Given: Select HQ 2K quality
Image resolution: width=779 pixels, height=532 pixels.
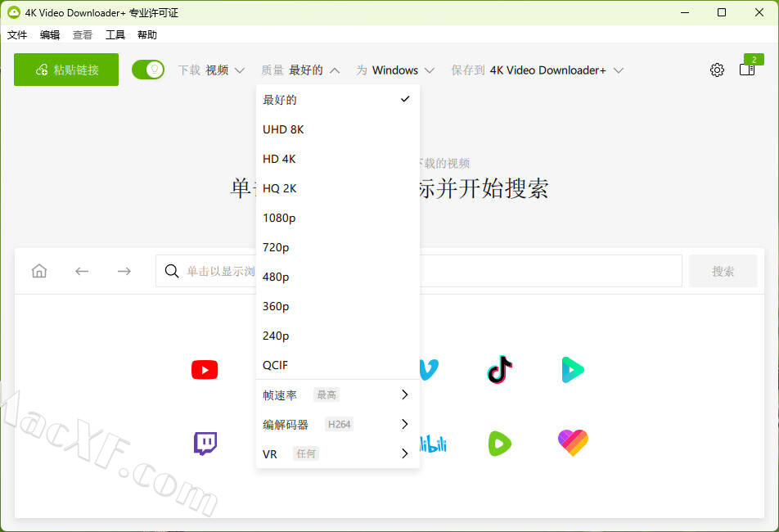Looking at the screenshot, I should click(x=338, y=188).
